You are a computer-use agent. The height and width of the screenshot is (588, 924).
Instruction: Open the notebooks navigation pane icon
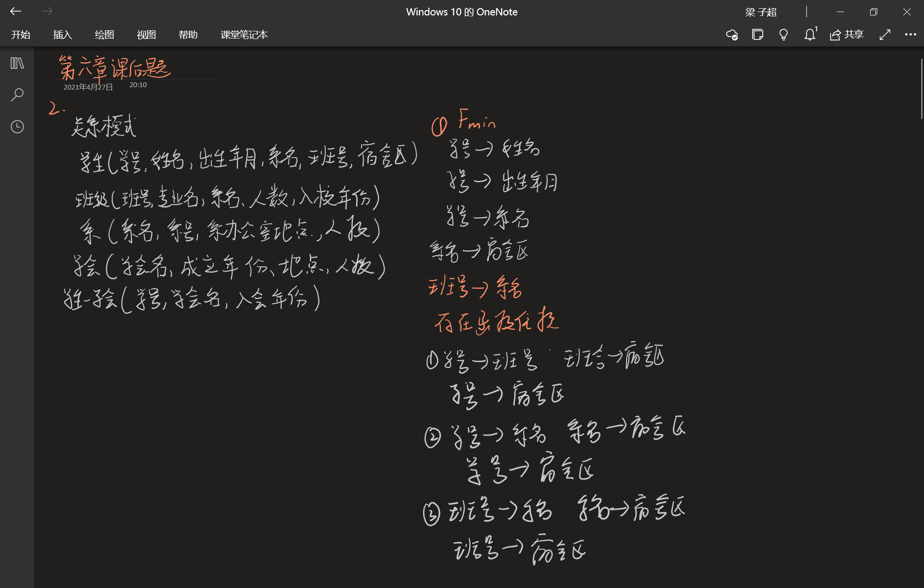[x=17, y=63]
